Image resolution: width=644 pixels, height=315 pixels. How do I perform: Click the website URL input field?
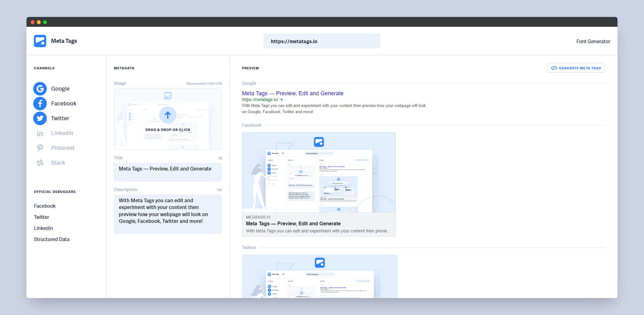(321, 41)
